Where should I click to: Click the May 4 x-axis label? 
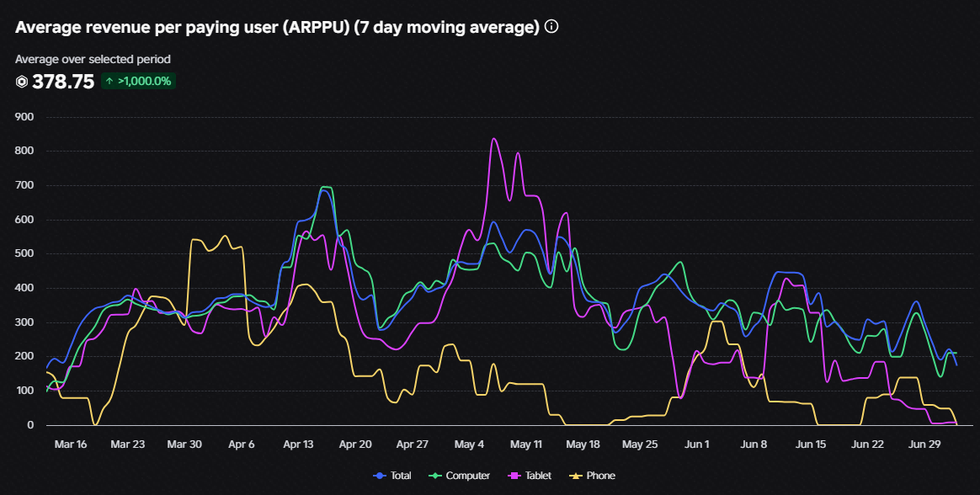pyautogui.click(x=469, y=444)
